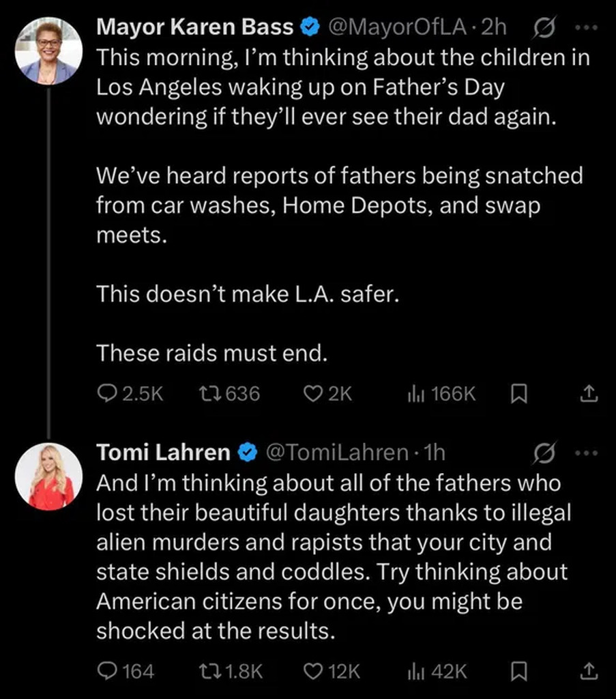Open Tomi Lahren's profile picture
The image size is (616, 699).
48,476
